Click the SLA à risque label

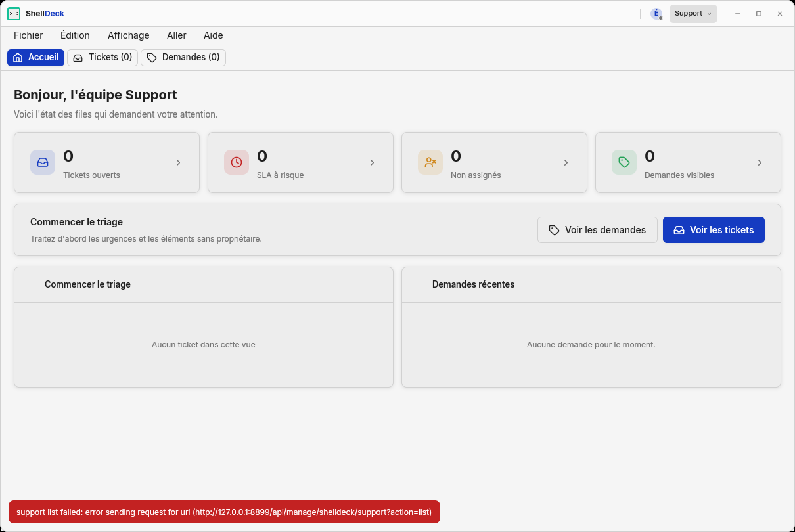click(x=280, y=175)
